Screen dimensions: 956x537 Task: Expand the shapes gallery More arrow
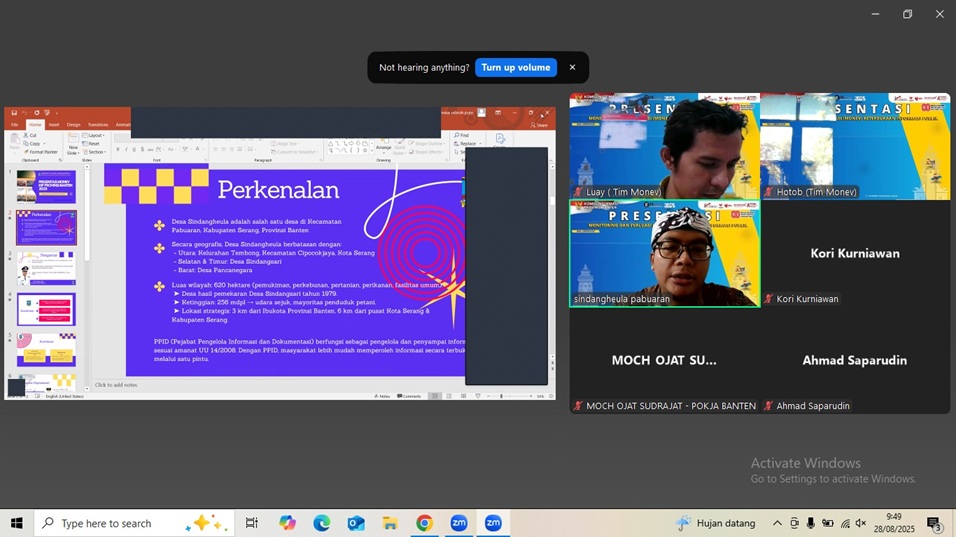pos(371,150)
